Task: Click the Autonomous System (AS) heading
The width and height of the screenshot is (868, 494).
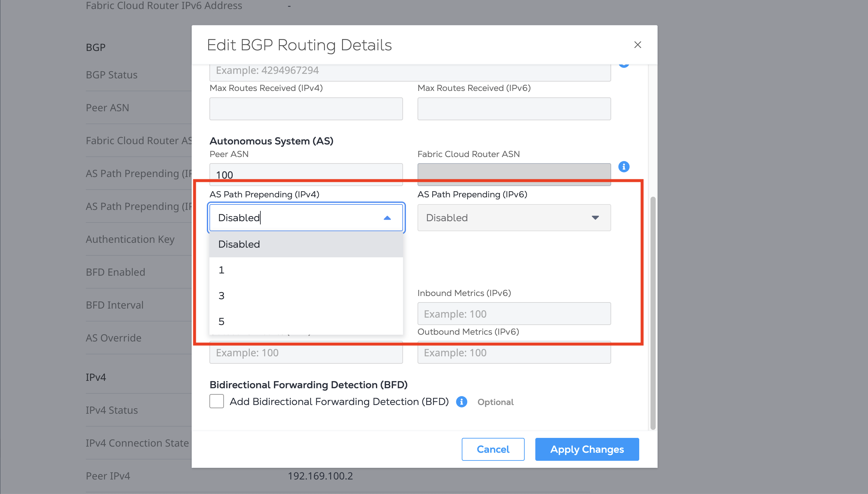Action: click(271, 141)
